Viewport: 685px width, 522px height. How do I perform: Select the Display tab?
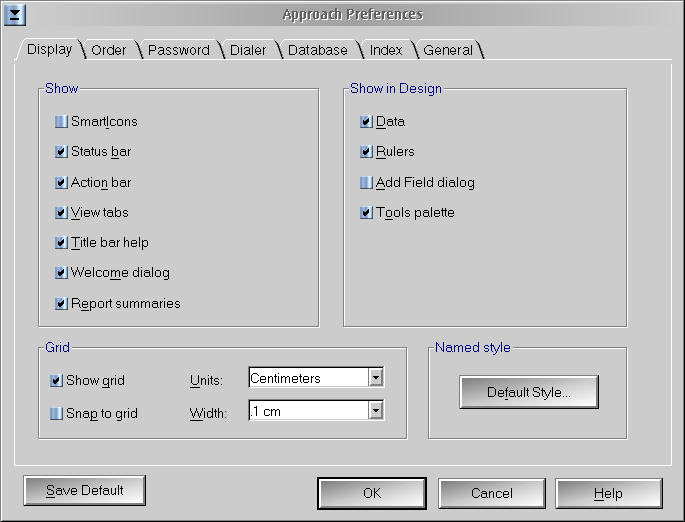[x=49, y=49]
